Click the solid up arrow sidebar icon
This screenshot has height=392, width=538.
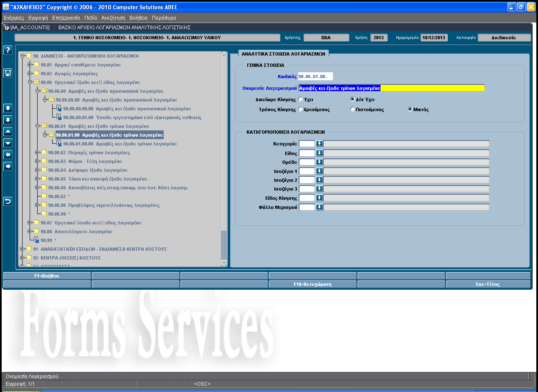8,108
